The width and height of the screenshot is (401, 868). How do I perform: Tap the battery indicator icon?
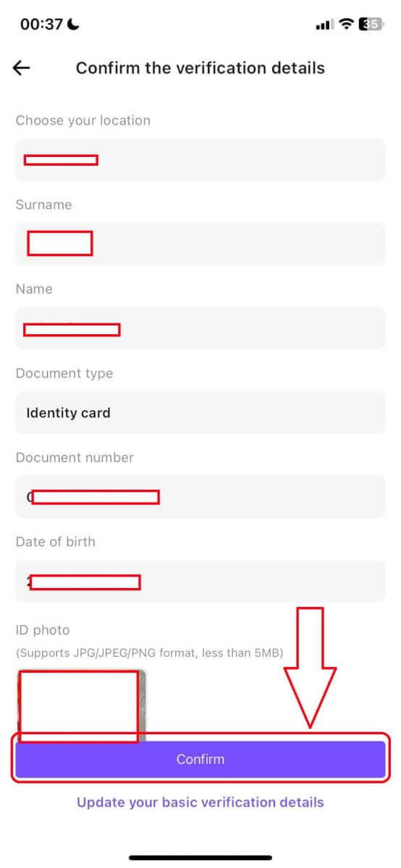coord(371,24)
